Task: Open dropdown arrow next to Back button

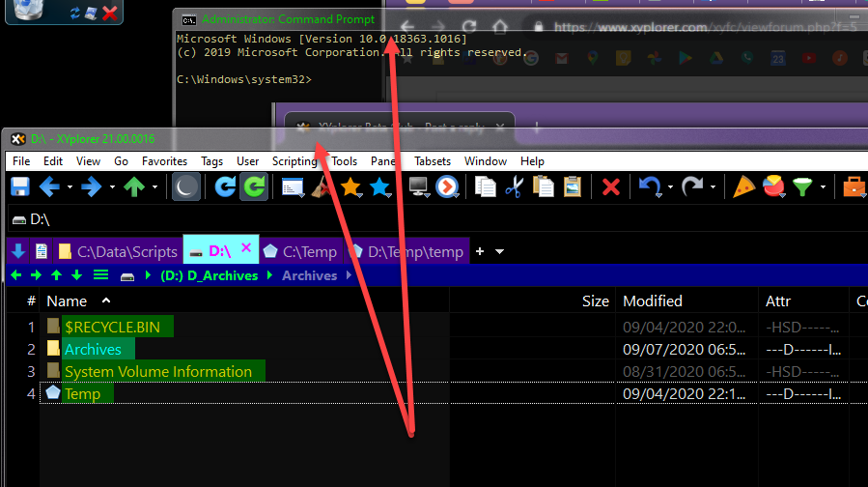Action: (x=70, y=186)
